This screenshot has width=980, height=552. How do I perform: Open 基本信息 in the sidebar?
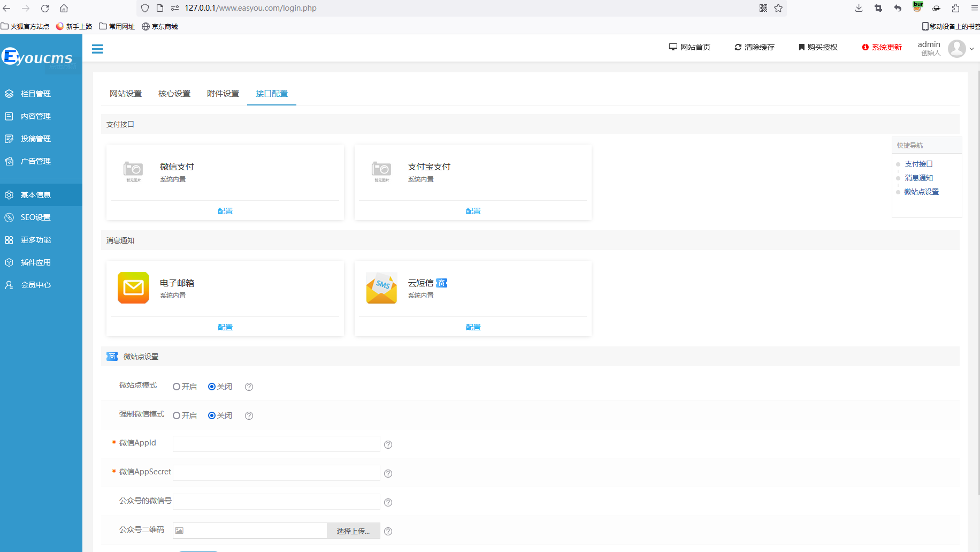coord(41,195)
